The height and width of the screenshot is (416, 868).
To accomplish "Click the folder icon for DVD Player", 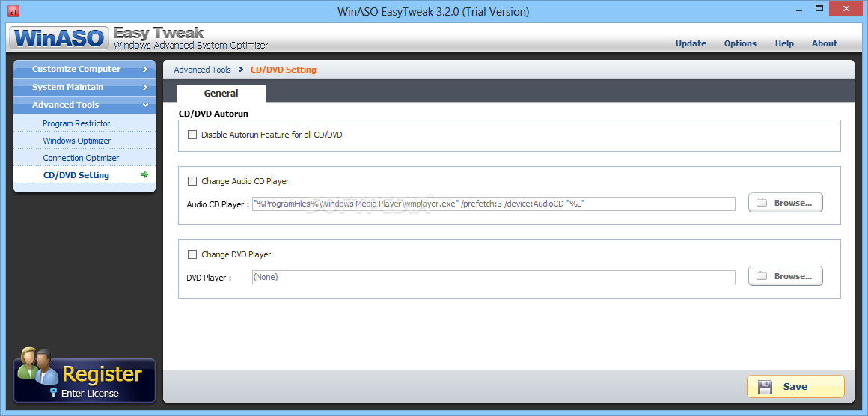I will (762, 275).
